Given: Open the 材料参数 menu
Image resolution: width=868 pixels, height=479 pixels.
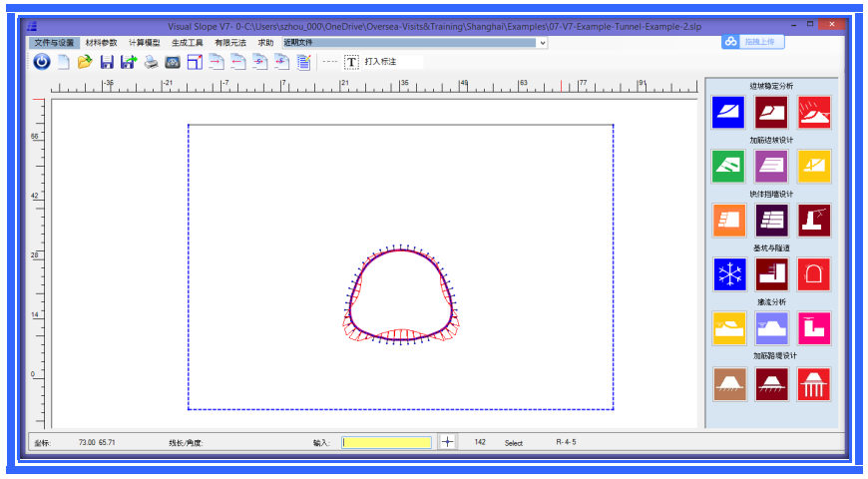Looking at the screenshot, I should pyautogui.click(x=101, y=43).
